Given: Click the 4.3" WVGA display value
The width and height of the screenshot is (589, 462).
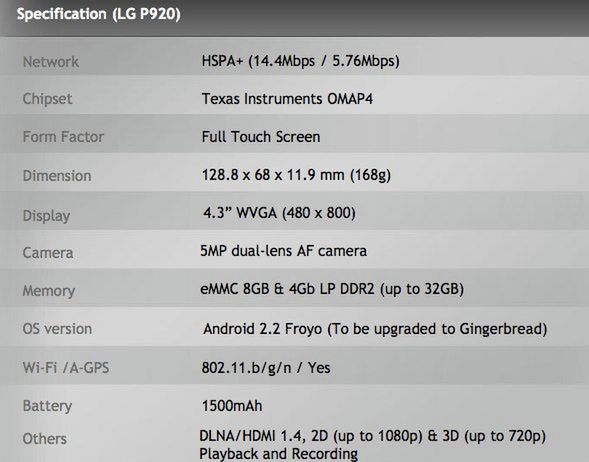Looking at the screenshot, I should (x=279, y=213).
